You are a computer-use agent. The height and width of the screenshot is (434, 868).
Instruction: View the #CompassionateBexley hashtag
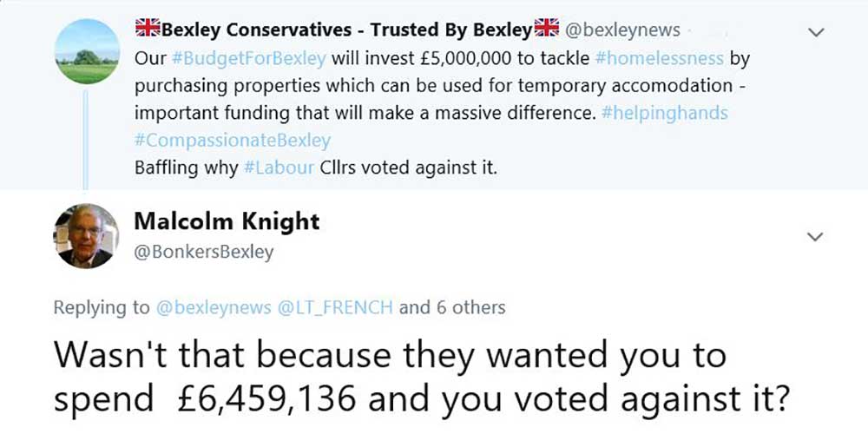233,140
